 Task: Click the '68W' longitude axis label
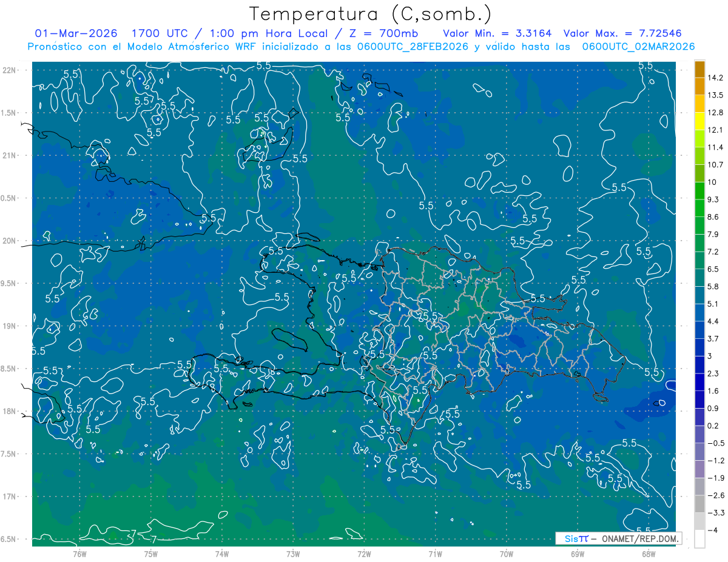(649, 554)
